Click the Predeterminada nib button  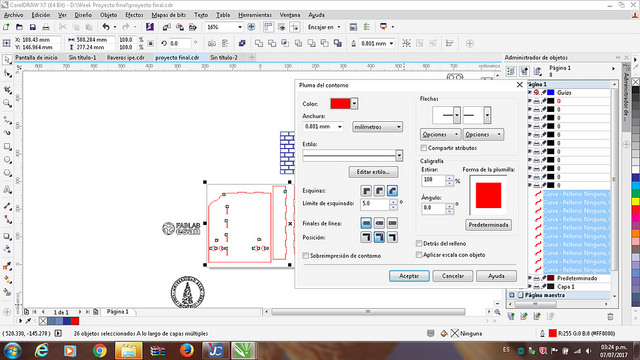[488, 225]
